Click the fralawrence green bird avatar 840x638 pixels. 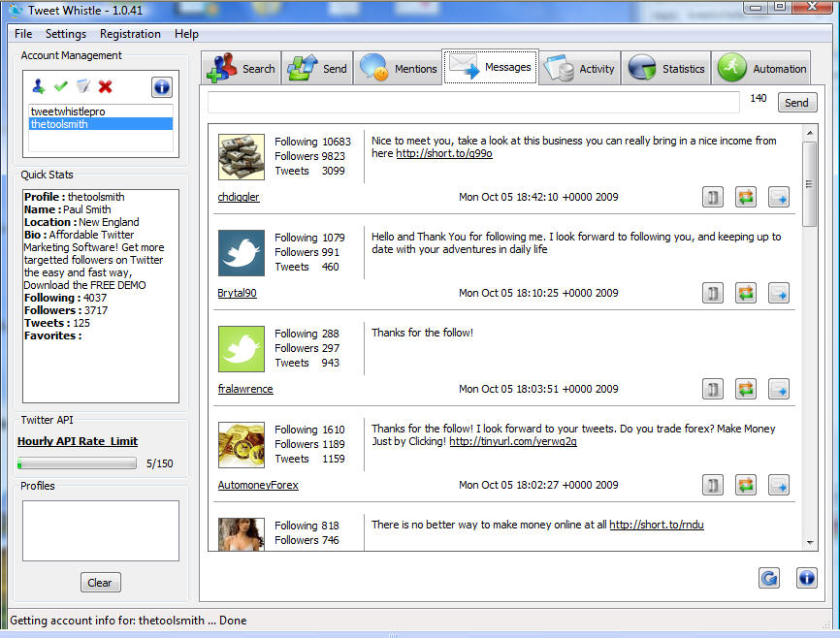click(242, 349)
